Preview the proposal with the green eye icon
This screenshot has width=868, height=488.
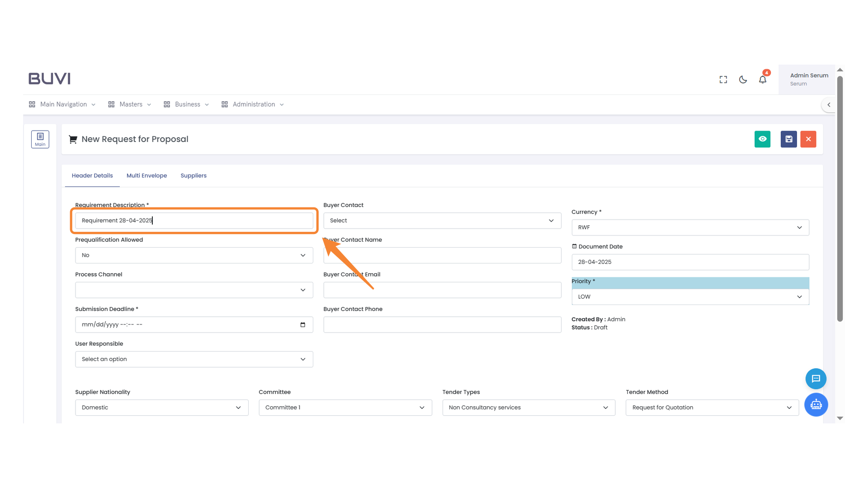[763, 139]
